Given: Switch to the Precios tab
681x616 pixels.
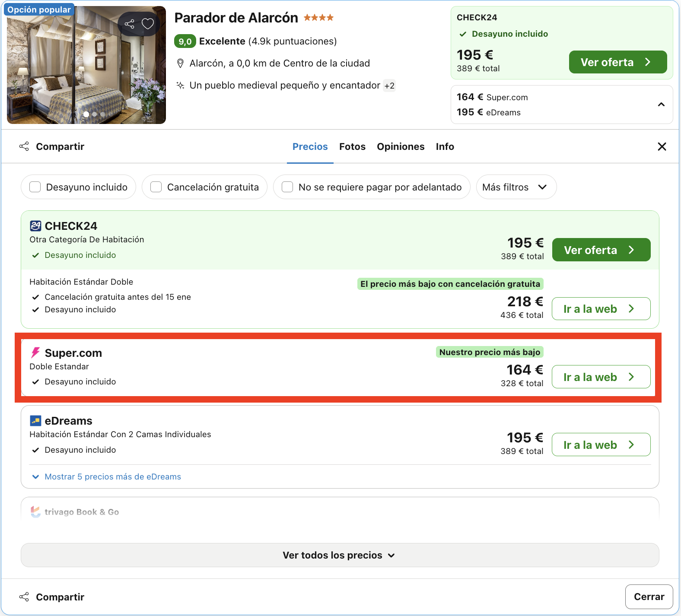Looking at the screenshot, I should point(310,146).
